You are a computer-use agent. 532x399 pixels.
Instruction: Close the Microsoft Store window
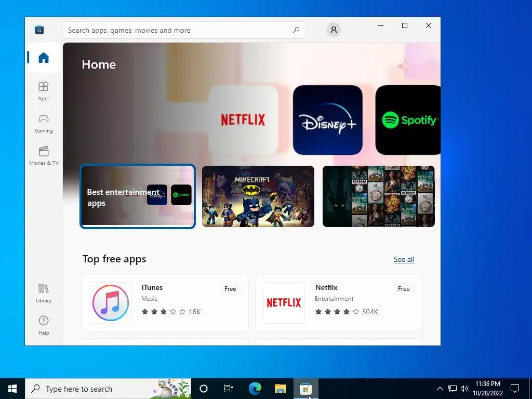(429, 25)
